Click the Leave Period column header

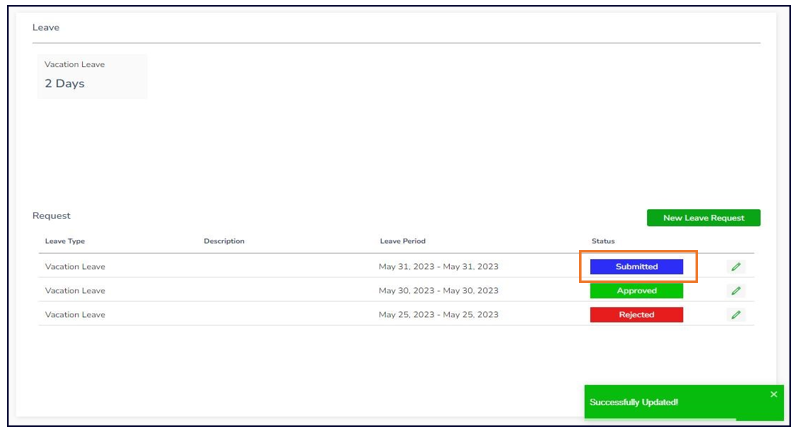pos(402,241)
